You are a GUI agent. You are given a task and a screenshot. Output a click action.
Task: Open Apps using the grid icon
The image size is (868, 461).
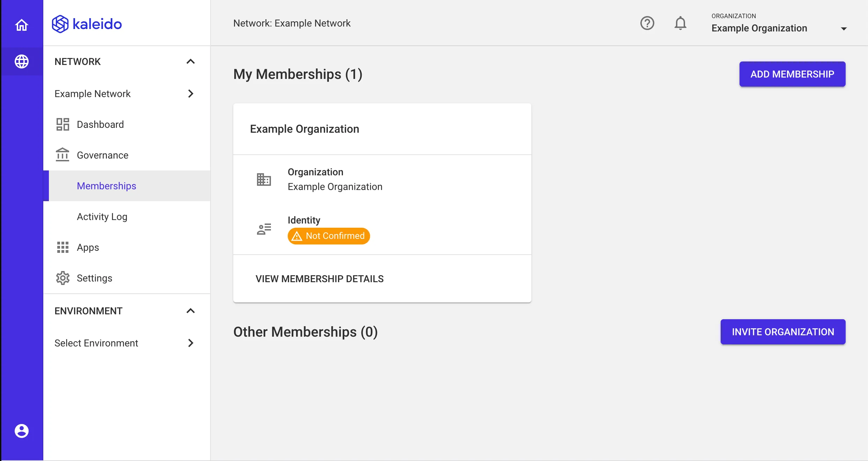coord(62,247)
